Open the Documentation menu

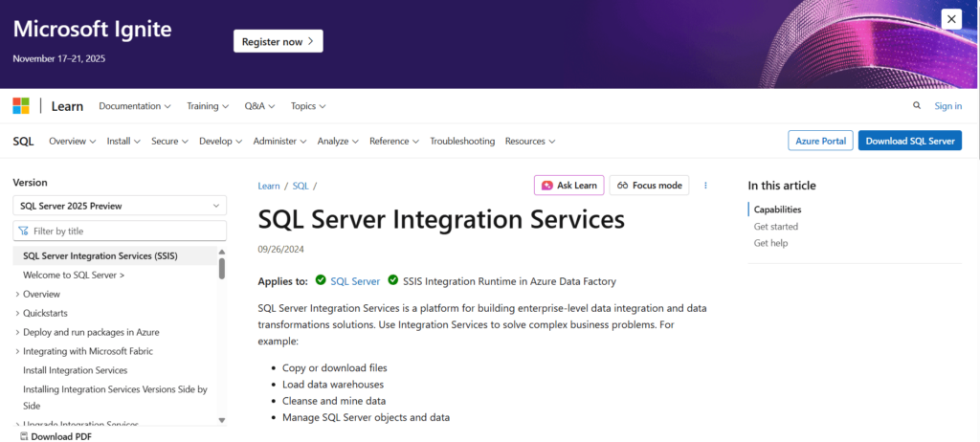pos(134,106)
